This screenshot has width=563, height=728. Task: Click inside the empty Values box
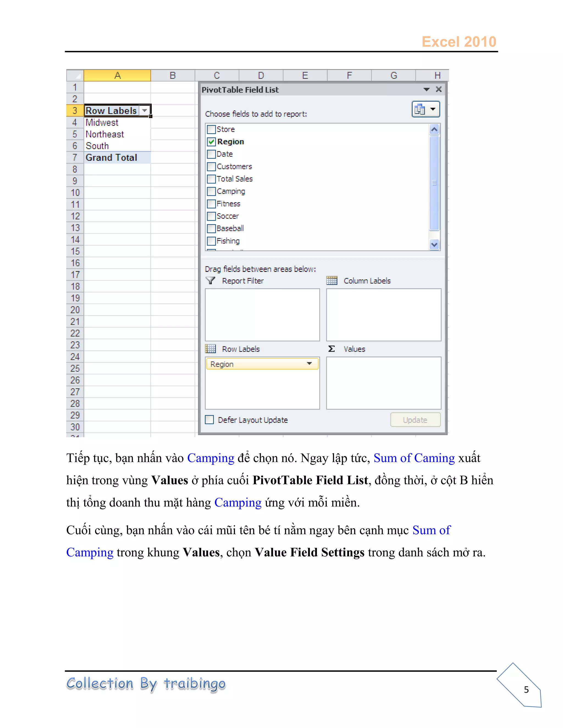click(383, 383)
